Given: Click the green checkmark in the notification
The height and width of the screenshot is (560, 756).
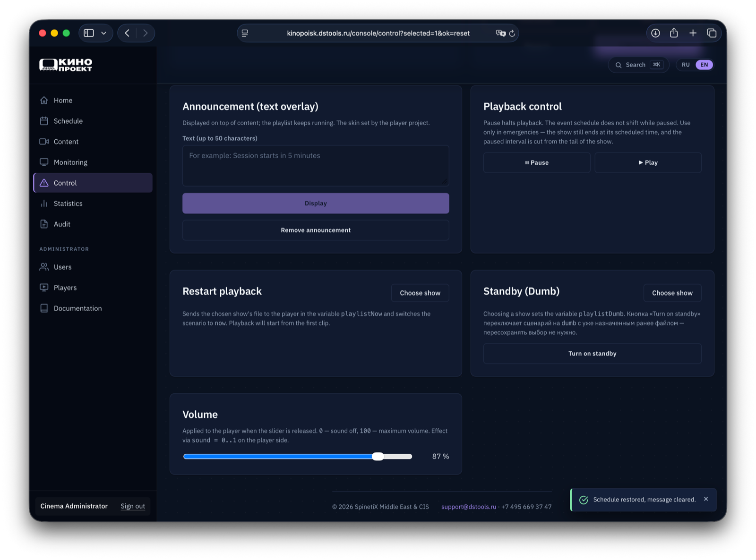Looking at the screenshot, I should point(584,500).
